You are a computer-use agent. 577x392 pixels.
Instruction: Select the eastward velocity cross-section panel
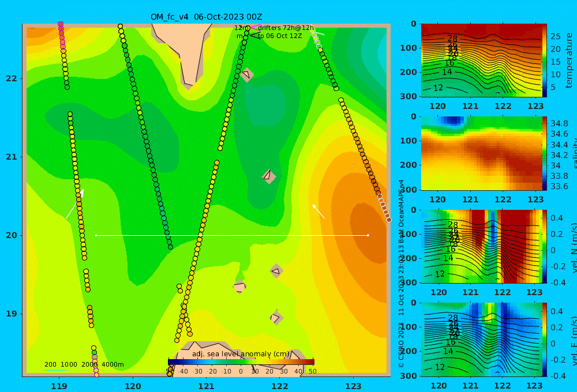[x=481, y=340]
